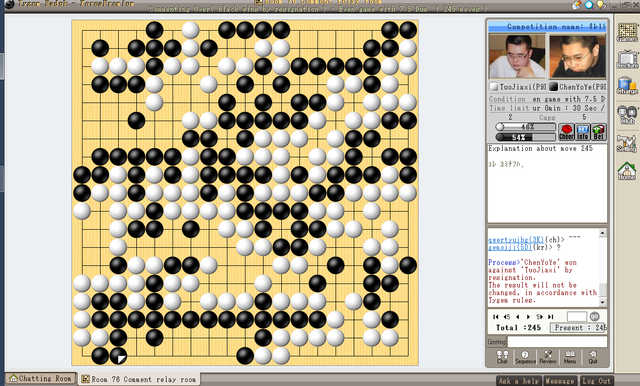Viewport: 640px width, 386px height.
Task: Click the light bulb help icon
Action: tap(601, 4)
